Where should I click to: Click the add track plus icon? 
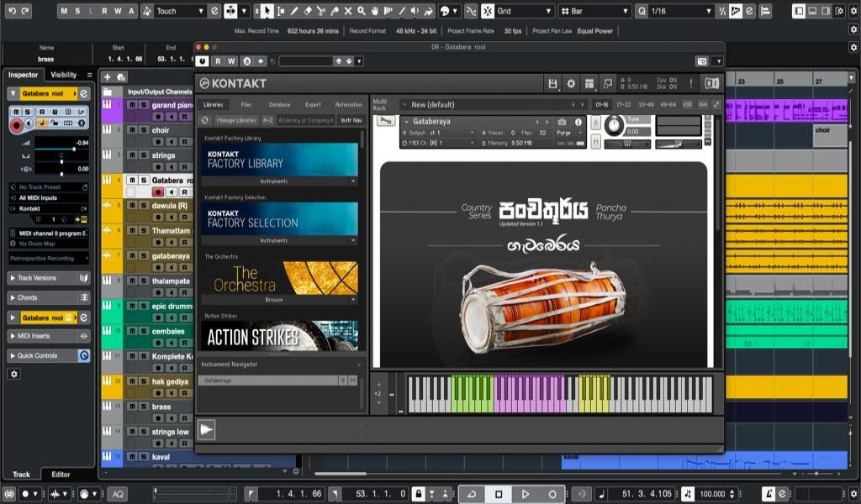[108, 76]
